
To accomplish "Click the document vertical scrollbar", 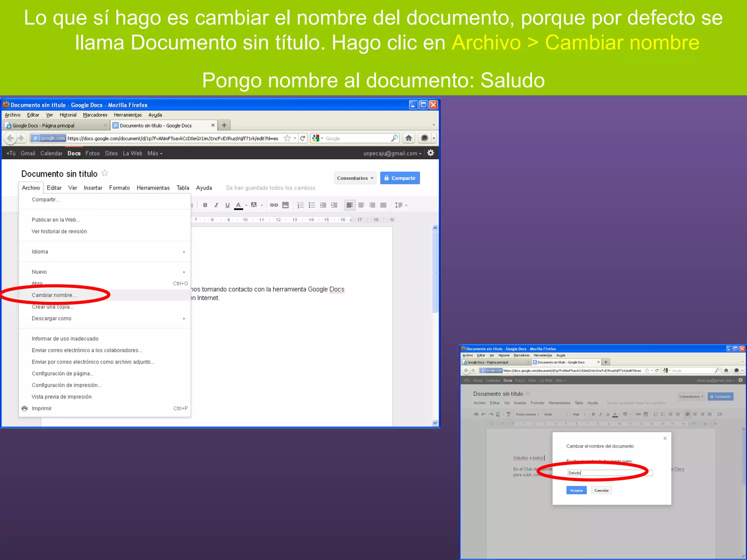I will click(x=435, y=272).
